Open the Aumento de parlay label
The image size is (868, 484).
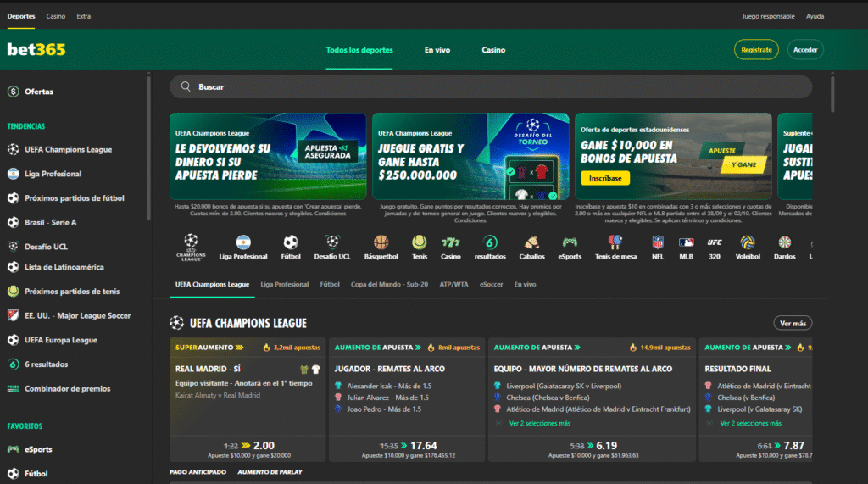click(270, 472)
